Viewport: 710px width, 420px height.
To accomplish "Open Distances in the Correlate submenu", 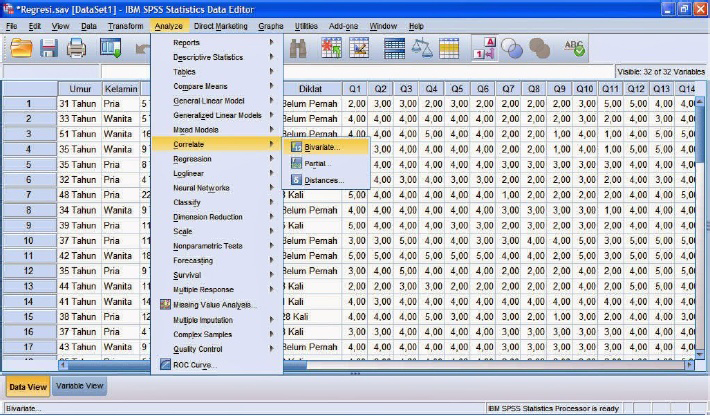I will [x=323, y=180].
